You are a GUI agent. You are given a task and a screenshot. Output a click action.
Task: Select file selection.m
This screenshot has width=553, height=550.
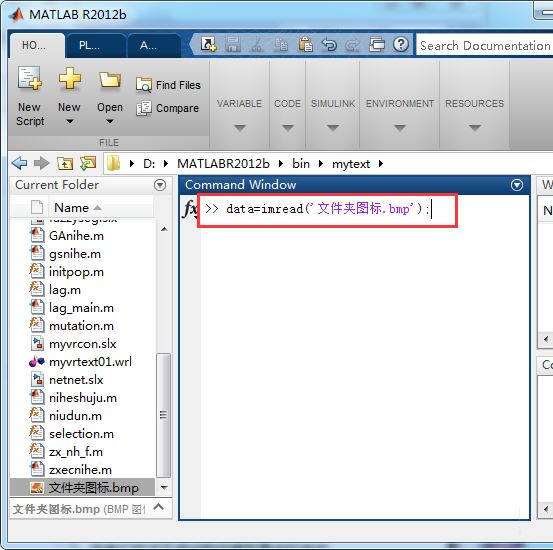[81, 434]
